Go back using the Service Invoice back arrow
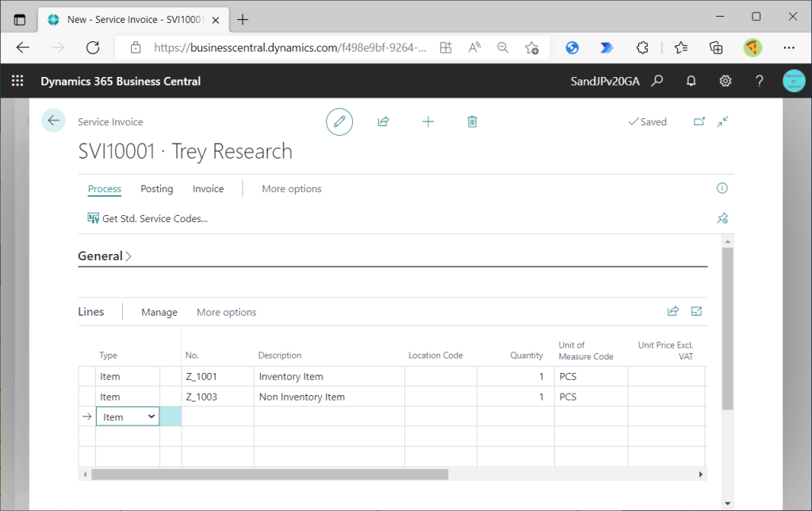The image size is (812, 511). tap(53, 121)
